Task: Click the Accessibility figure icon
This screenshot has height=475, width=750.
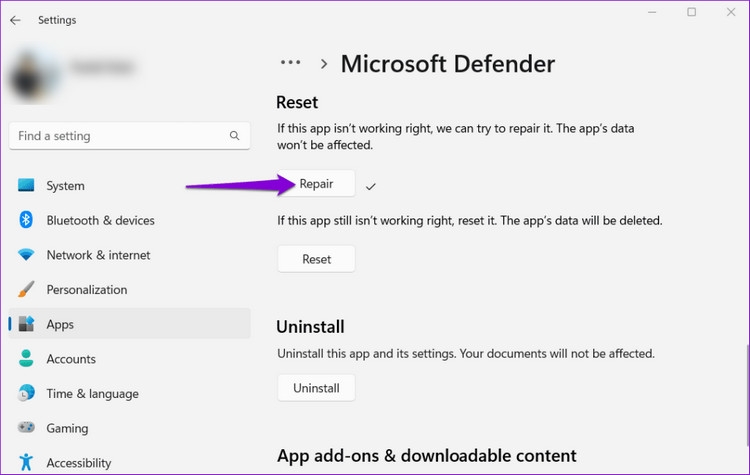Action: 26,462
